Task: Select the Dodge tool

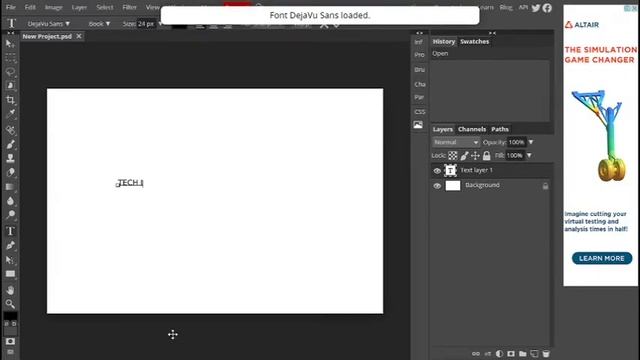Action: point(10,215)
